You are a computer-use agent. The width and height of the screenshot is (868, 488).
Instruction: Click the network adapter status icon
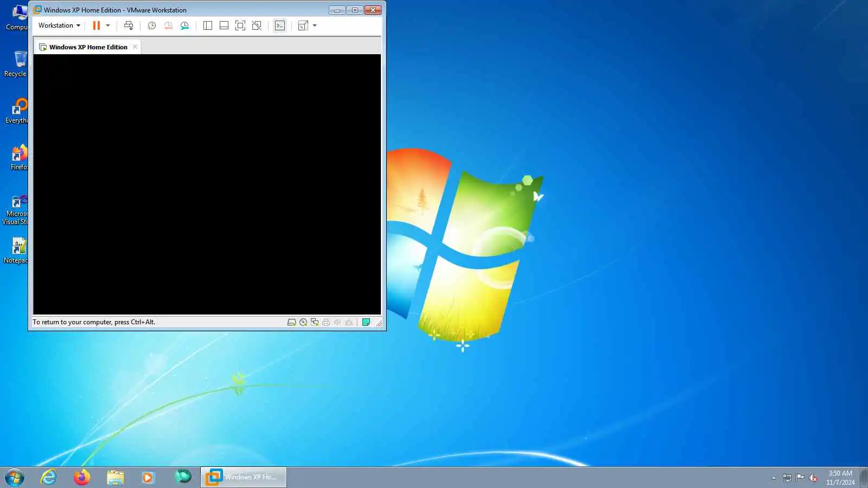click(x=315, y=322)
